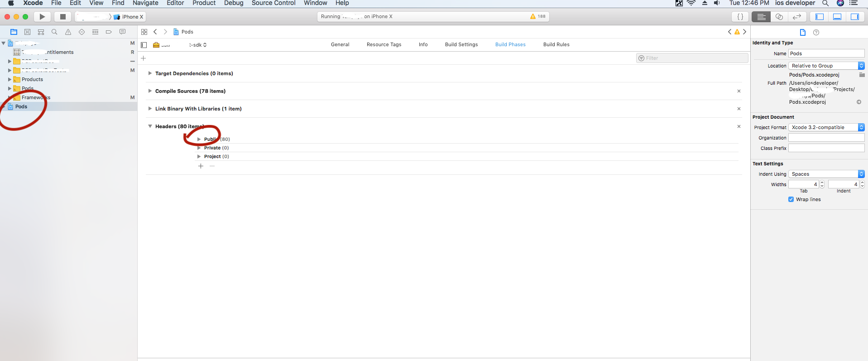The image size is (868, 361).
Task: Expand the Products folder
Action: coord(10,79)
